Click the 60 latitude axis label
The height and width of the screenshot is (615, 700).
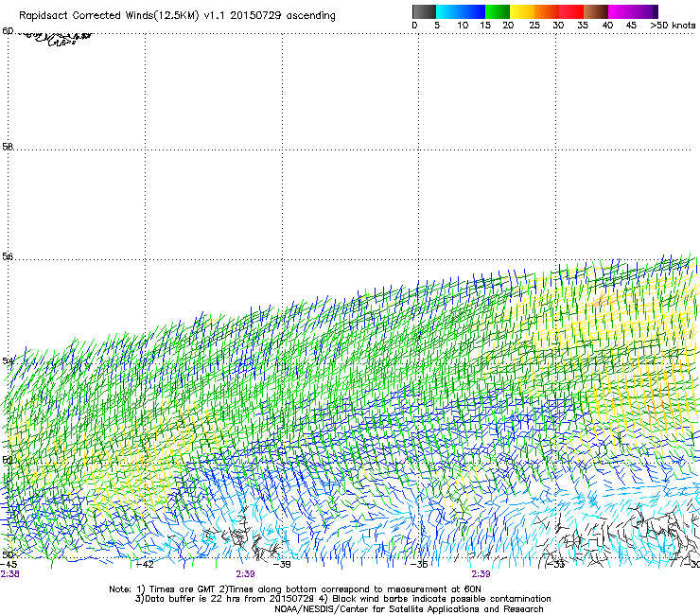tap(8, 31)
